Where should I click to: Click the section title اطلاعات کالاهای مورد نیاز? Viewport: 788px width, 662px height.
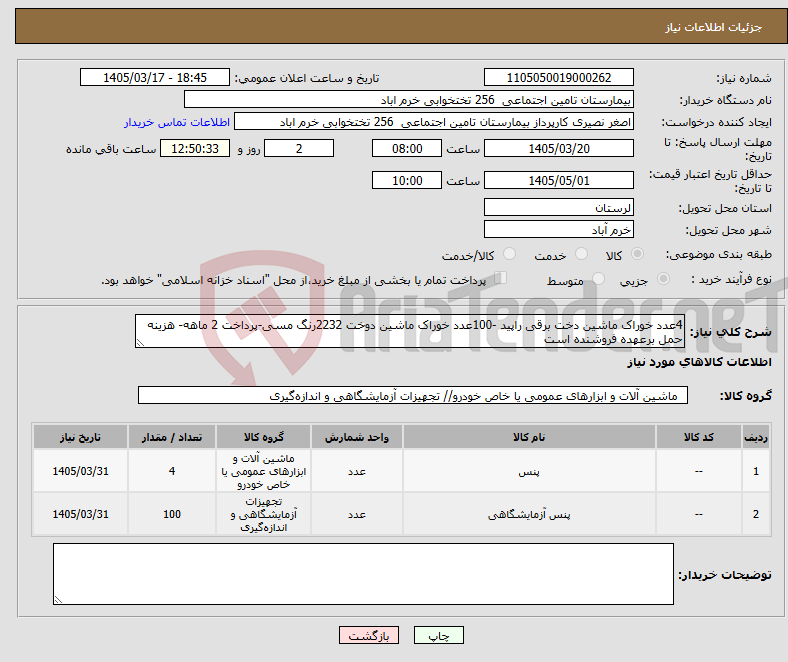[699, 362]
